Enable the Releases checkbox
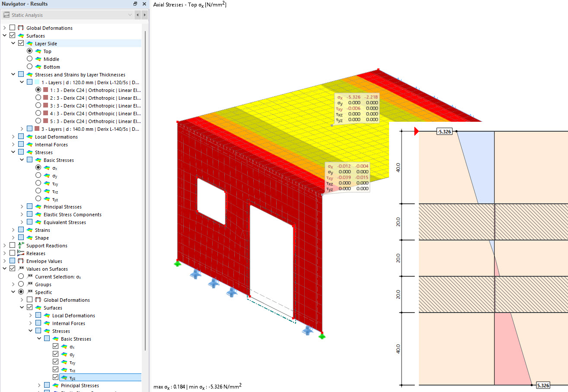Image resolution: width=568 pixels, height=392 pixels. click(12, 253)
